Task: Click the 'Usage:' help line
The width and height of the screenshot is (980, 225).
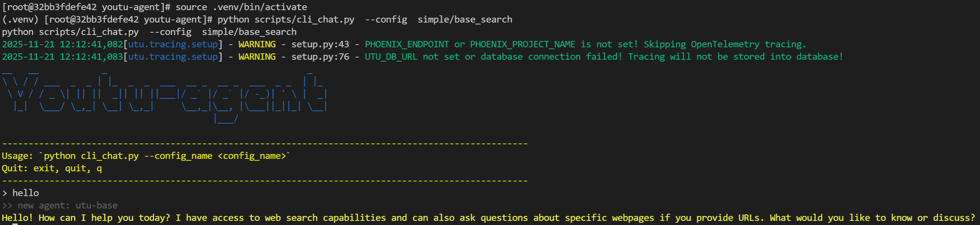Action: (x=146, y=156)
